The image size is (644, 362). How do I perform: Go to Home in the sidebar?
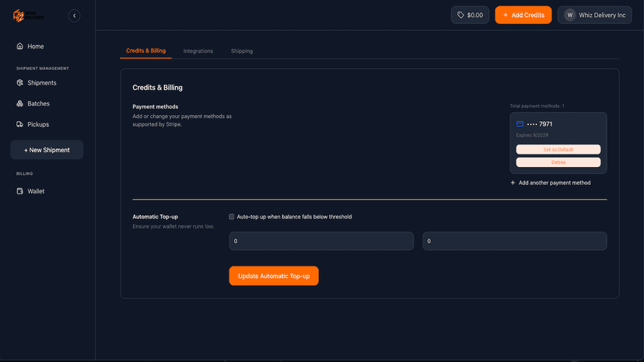pos(35,47)
